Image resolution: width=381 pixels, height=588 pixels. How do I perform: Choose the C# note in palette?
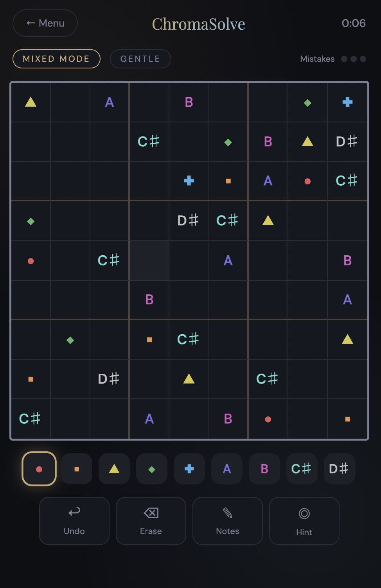click(x=302, y=469)
